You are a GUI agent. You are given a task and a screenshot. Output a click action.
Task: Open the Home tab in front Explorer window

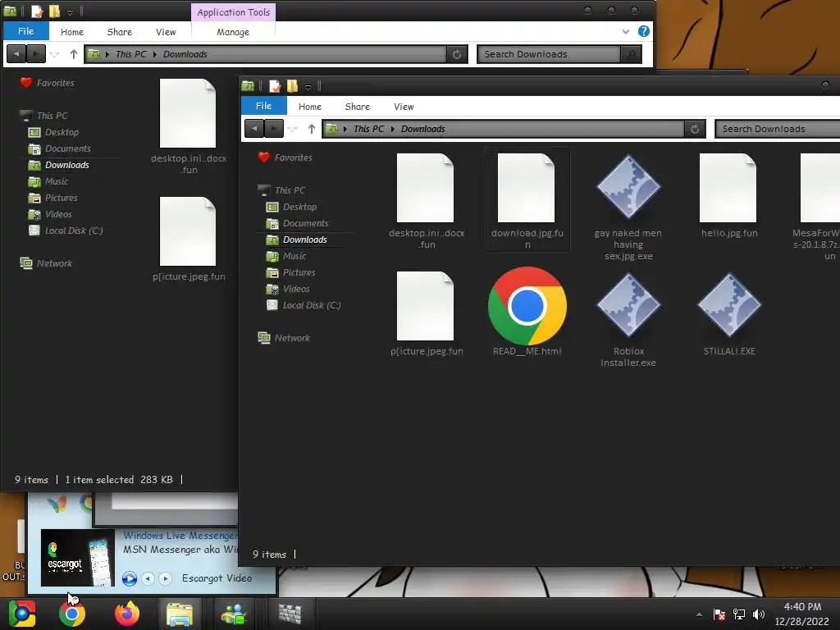pyautogui.click(x=309, y=107)
